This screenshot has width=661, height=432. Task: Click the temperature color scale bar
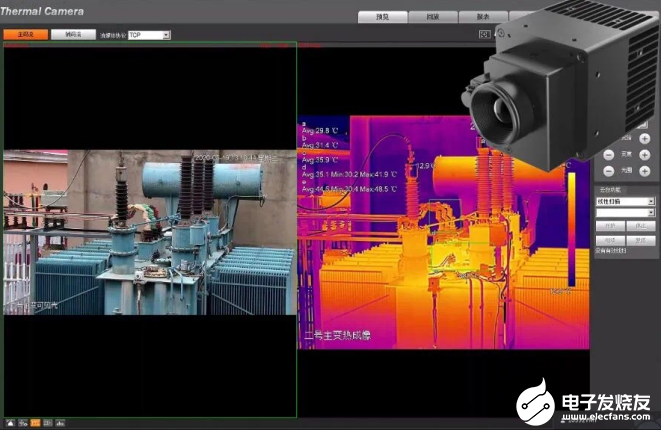[572, 230]
